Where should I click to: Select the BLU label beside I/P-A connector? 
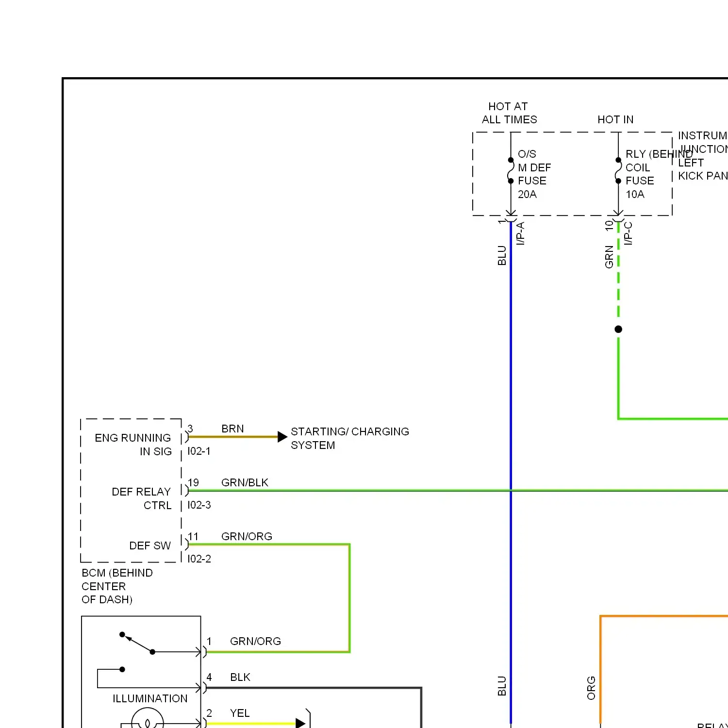(502, 256)
